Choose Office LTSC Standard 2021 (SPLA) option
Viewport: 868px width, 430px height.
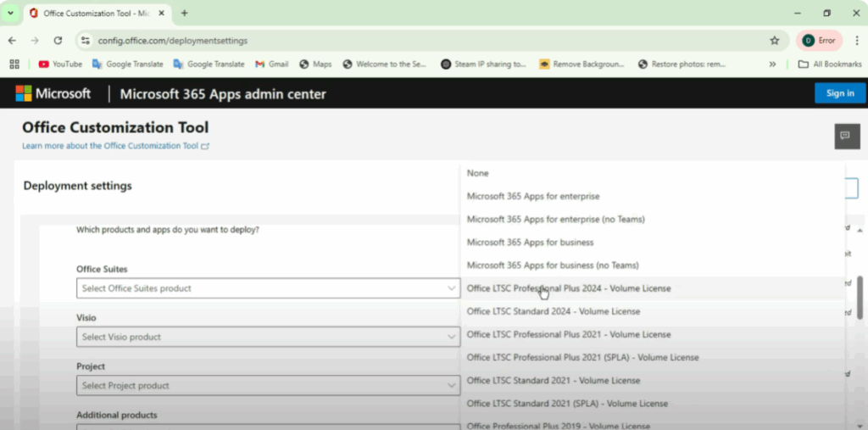654,404
